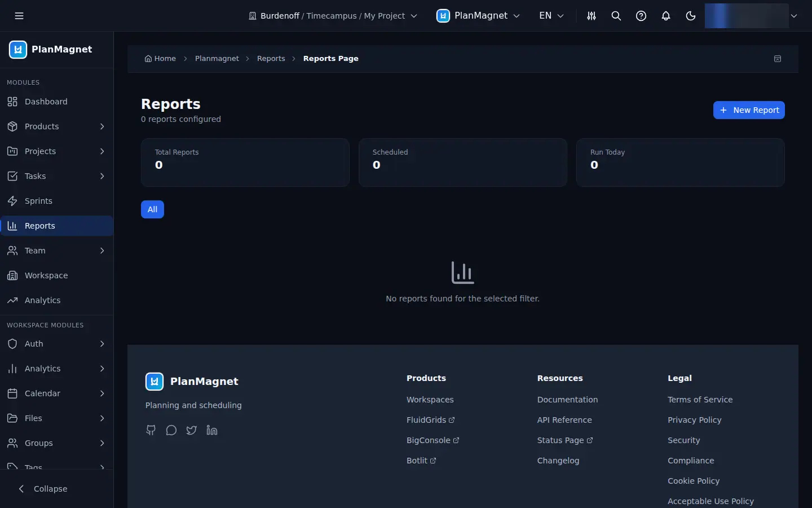Open Workspaces footer link
Viewport: 812px width, 508px height.
[430, 400]
